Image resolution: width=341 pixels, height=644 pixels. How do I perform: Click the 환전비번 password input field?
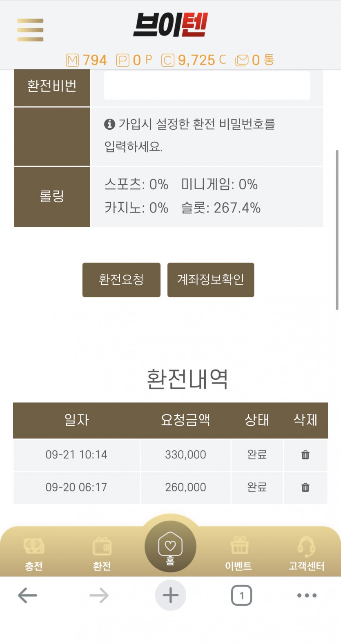(207, 85)
